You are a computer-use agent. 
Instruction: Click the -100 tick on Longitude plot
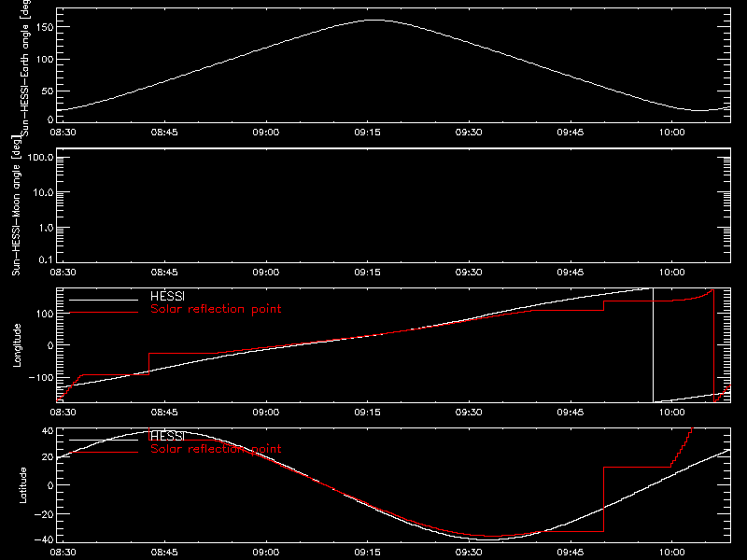point(41,377)
